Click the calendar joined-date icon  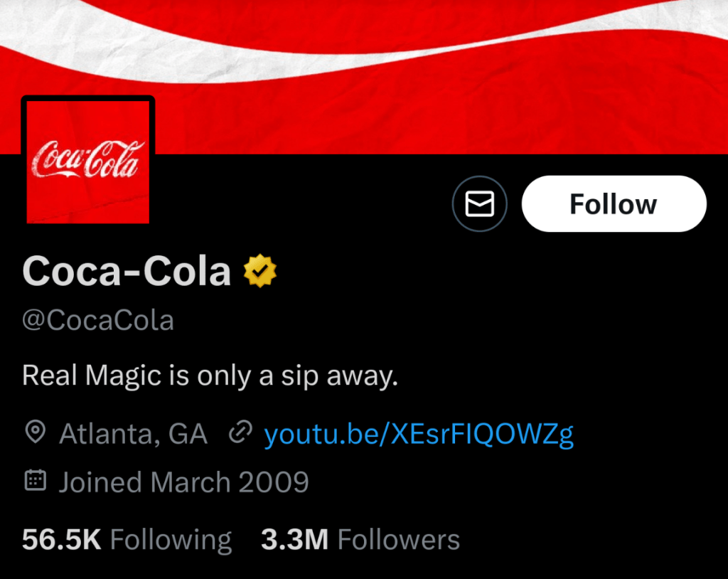pyautogui.click(x=35, y=482)
